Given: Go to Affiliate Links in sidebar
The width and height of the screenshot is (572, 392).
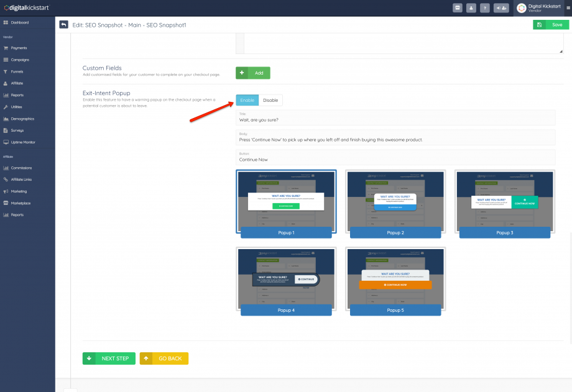Looking at the screenshot, I should pyautogui.click(x=21, y=180).
